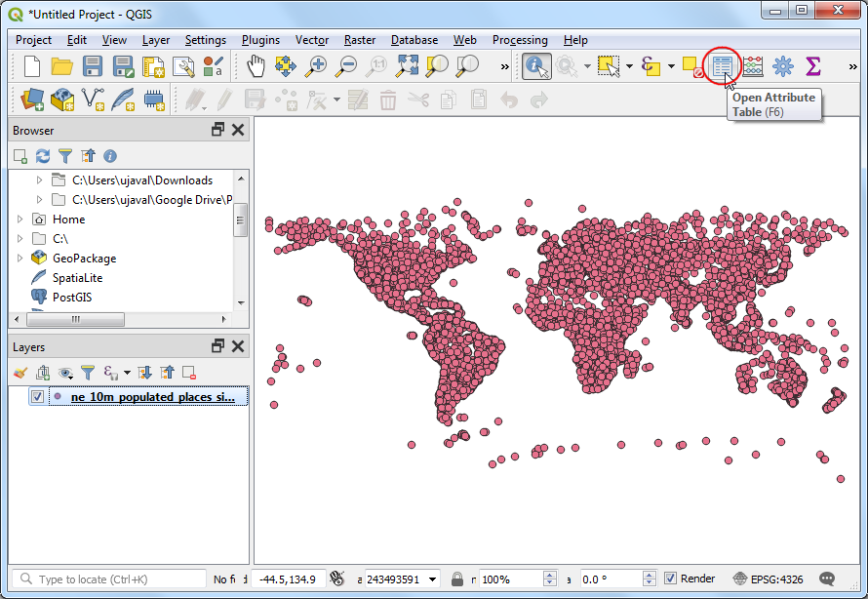Click the Type to locate search field
The width and height of the screenshot is (868, 599).
117,579
